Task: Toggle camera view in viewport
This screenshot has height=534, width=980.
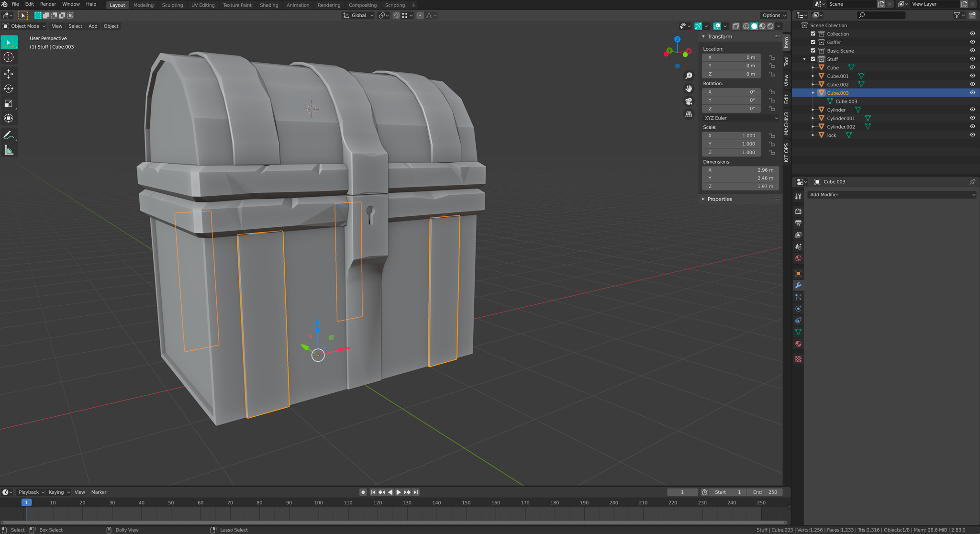Action: (689, 101)
